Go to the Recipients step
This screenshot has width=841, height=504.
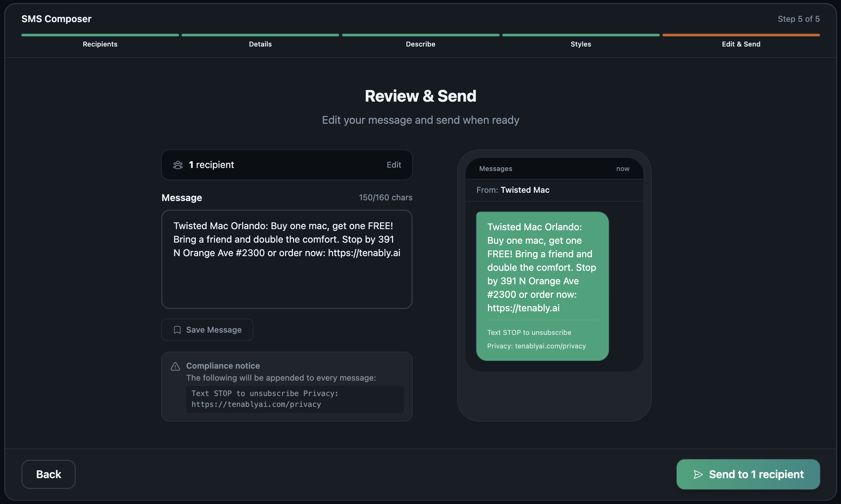pos(100,44)
